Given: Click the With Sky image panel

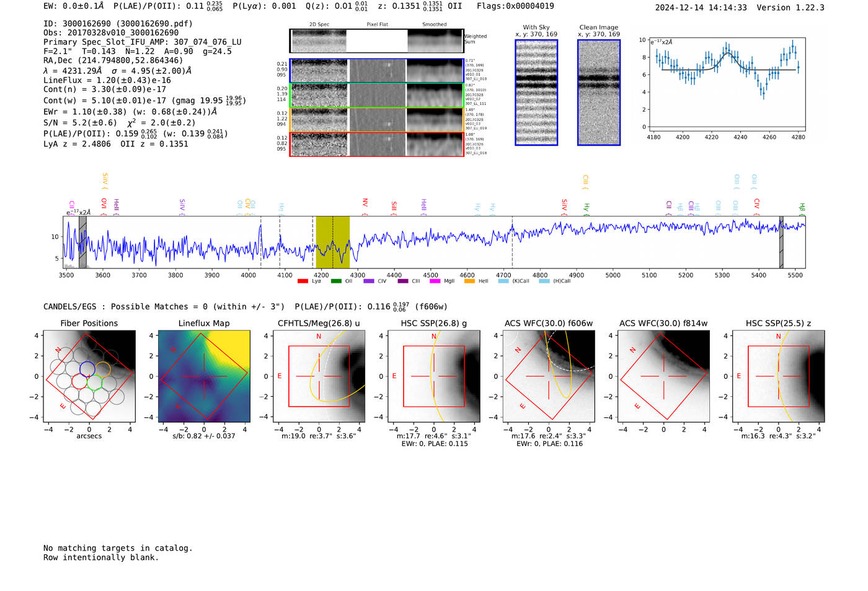Looking at the screenshot, I should tap(536, 92).
